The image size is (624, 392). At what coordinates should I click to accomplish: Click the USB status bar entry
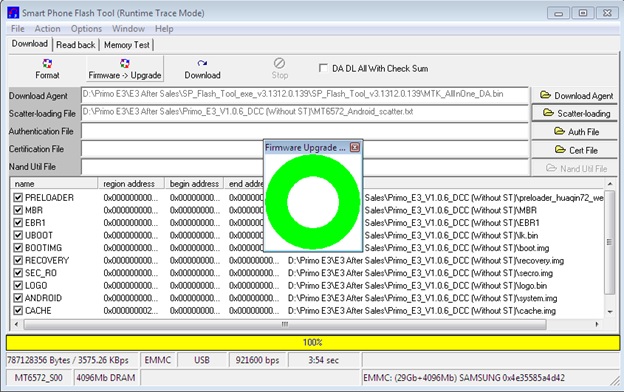[x=202, y=360]
